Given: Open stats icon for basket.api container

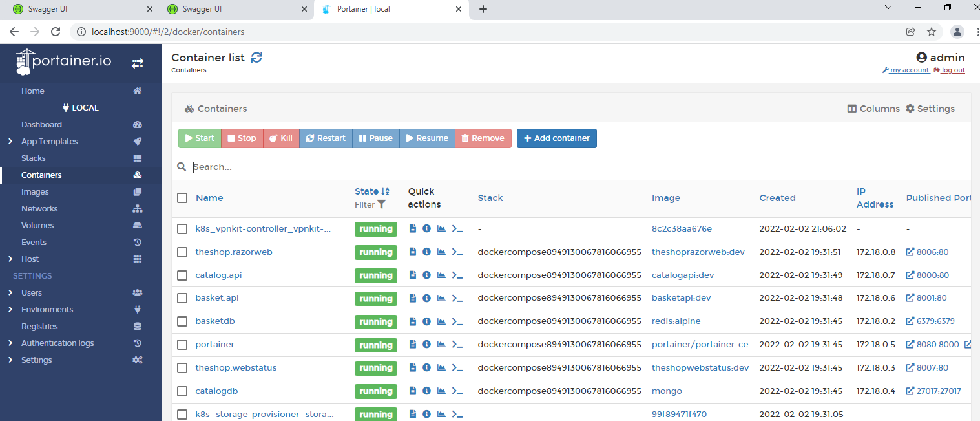Looking at the screenshot, I should pos(441,298).
